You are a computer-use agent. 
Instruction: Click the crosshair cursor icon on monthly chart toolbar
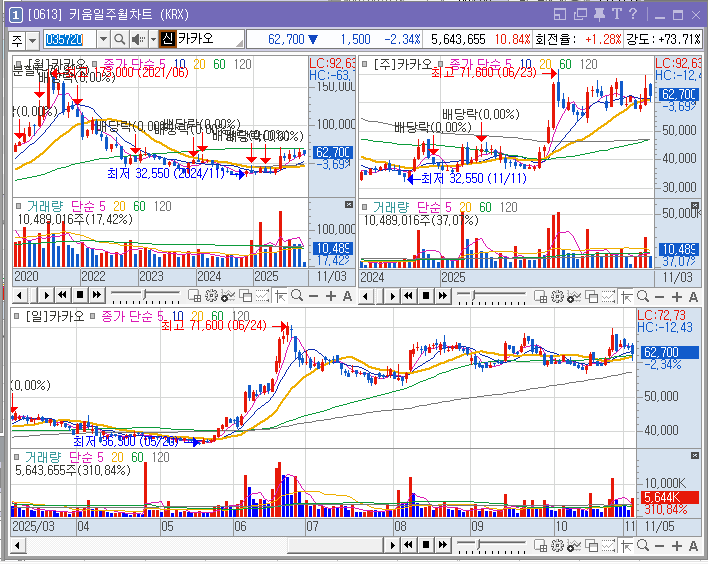[280, 296]
